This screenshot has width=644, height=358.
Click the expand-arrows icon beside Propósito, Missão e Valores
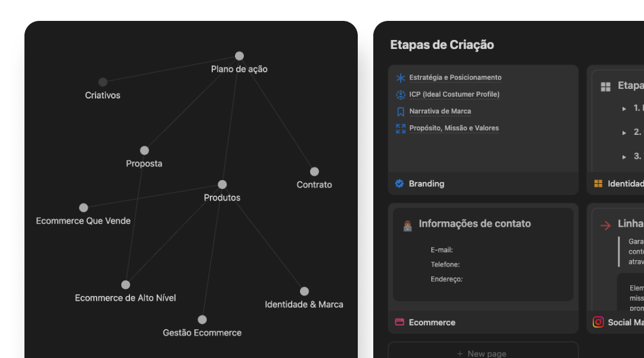click(401, 128)
